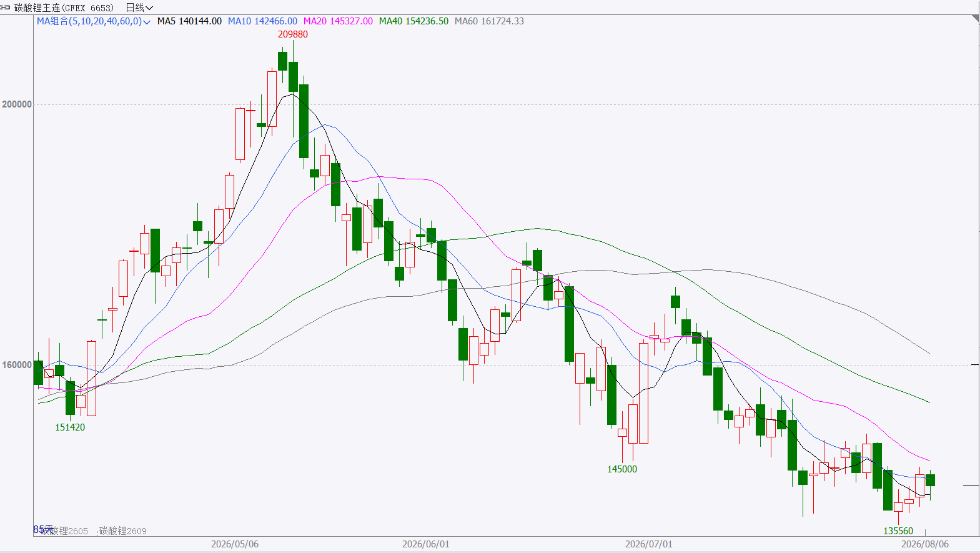Click the 2026/05/06 date axis label
This screenshot has width=980, height=553.
tap(235, 544)
